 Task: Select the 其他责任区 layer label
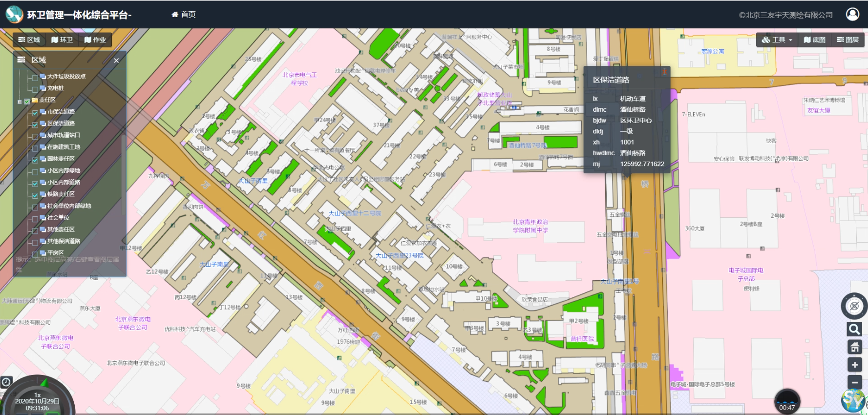point(61,229)
